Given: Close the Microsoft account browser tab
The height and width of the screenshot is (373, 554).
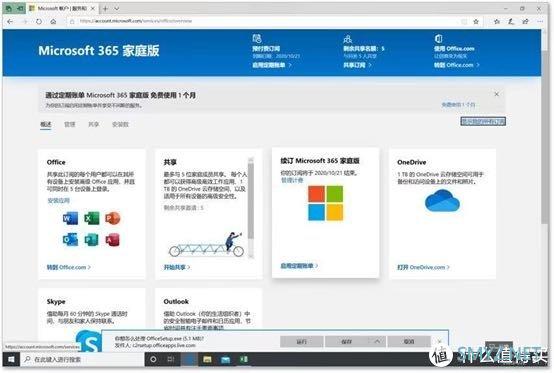Looking at the screenshot, I should pyautogui.click(x=93, y=8).
